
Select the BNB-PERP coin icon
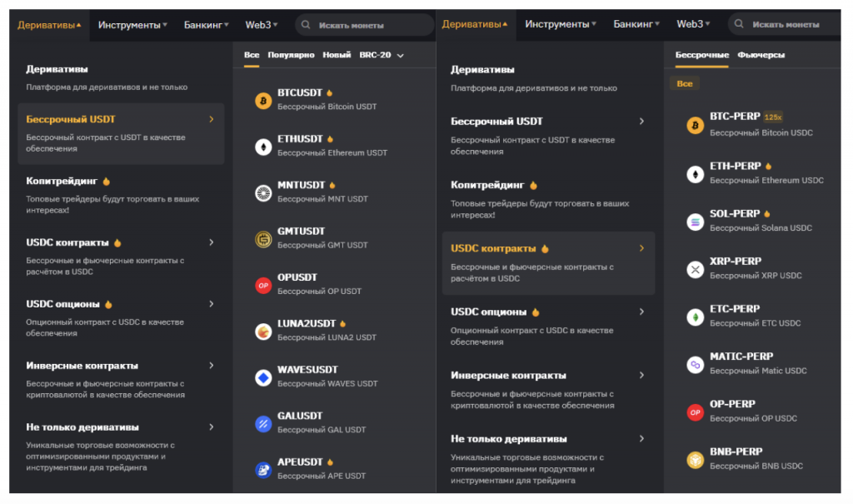point(695,460)
